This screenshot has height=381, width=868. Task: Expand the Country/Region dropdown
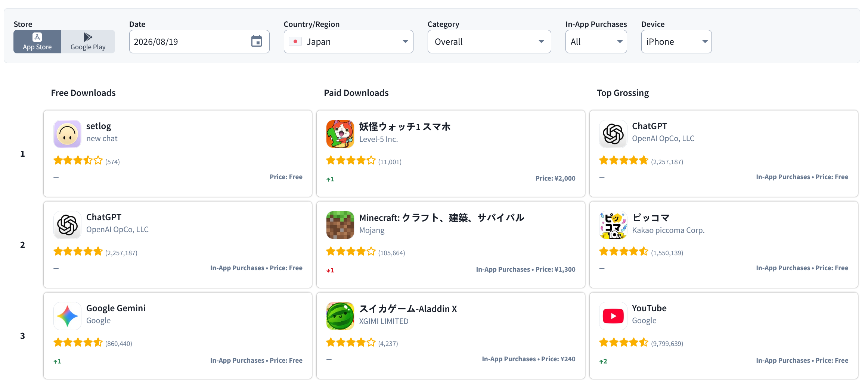click(348, 41)
